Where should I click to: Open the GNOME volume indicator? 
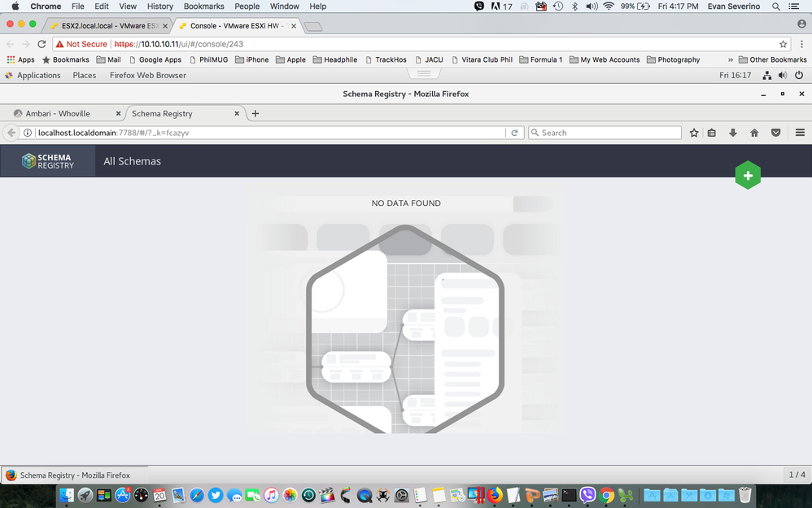(x=783, y=75)
